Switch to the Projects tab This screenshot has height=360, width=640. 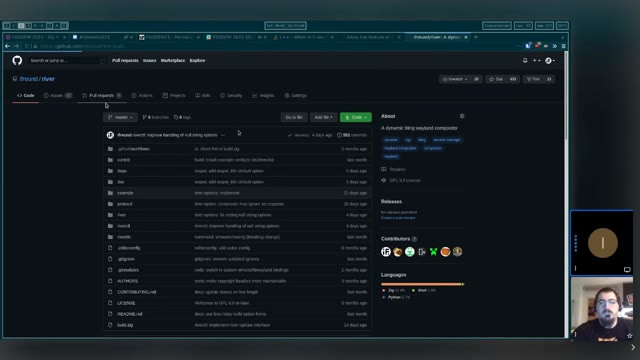[x=174, y=96]
